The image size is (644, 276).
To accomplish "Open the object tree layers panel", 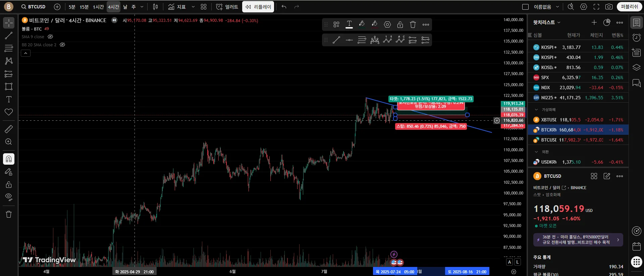I will 636,67.
